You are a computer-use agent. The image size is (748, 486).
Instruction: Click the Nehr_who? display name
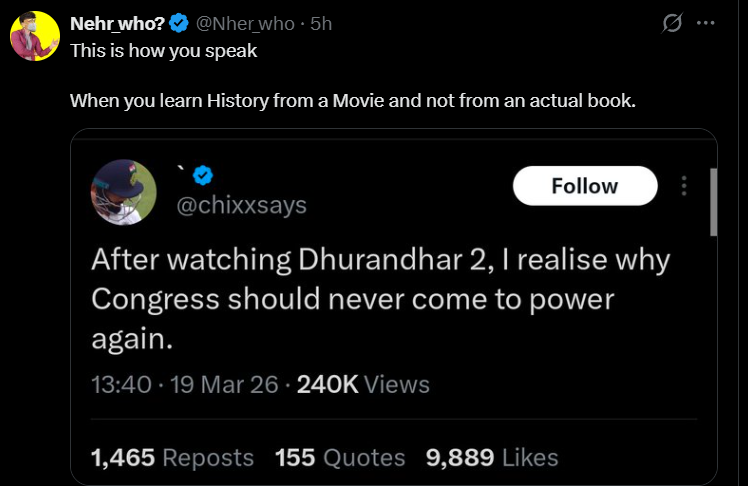tap(117, 23)
